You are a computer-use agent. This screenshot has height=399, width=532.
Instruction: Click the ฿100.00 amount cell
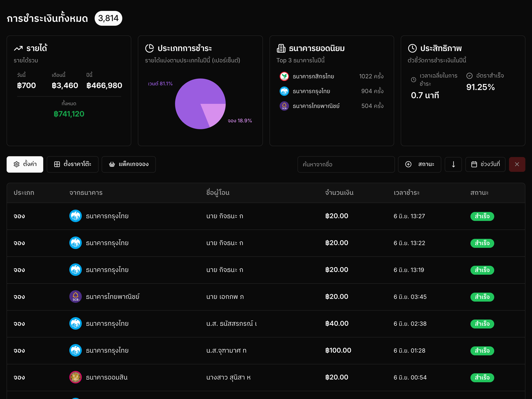[338, 350]
